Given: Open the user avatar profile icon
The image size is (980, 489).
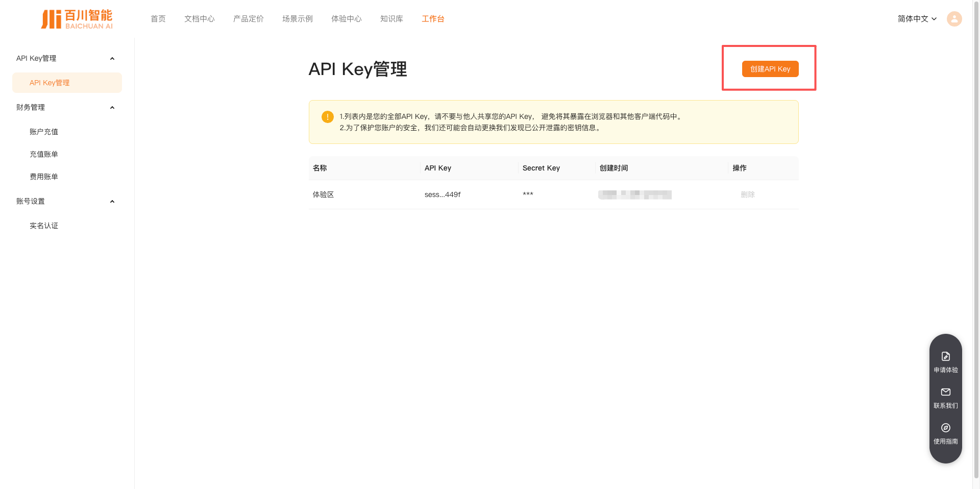Looking at the screenshot, I should [954, 19].
